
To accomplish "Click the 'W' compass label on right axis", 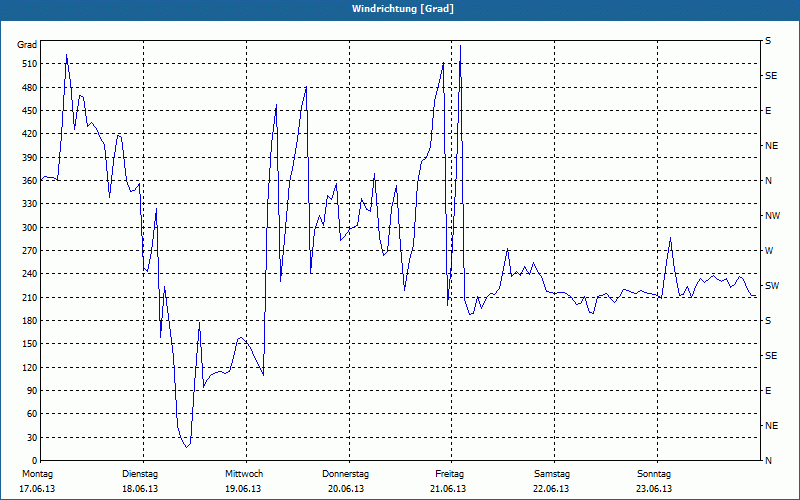I will coord(769,251).
